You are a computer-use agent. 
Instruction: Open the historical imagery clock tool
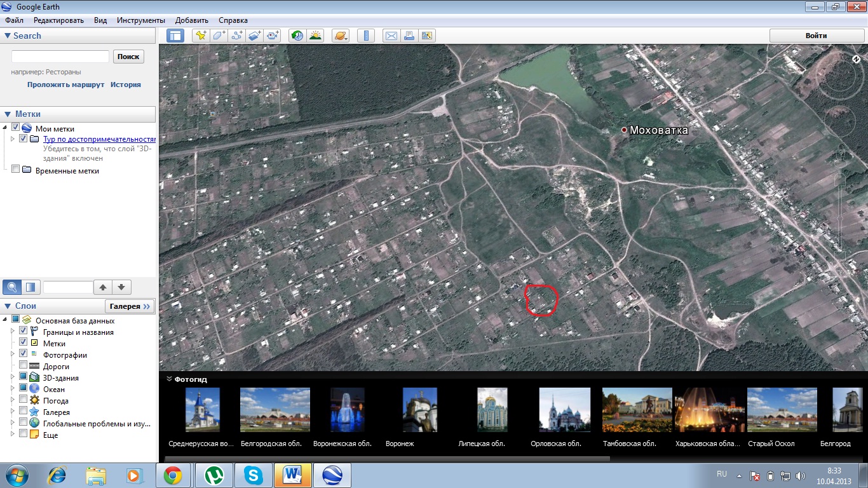pyautogui.click(x=297, y=36)
